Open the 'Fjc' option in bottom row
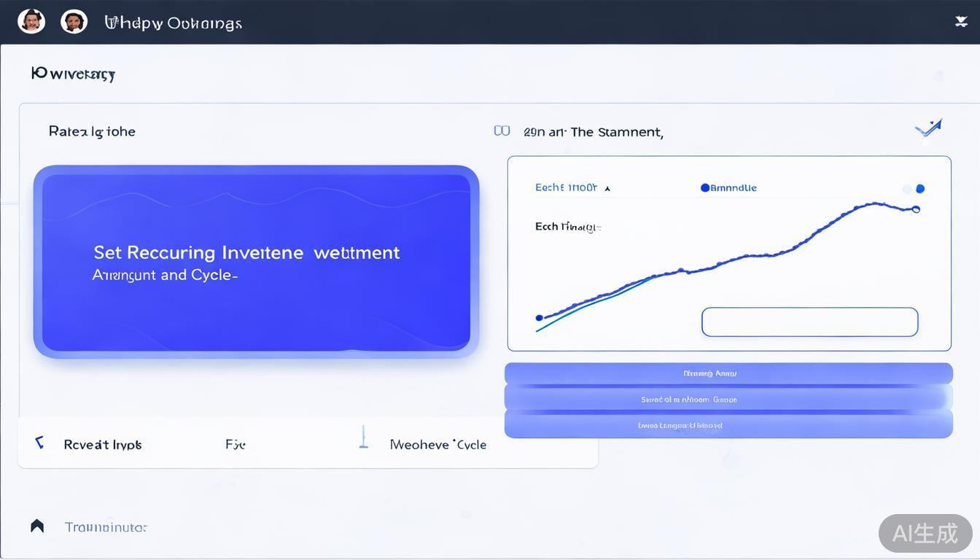980x560 pixels. (235, 444)
